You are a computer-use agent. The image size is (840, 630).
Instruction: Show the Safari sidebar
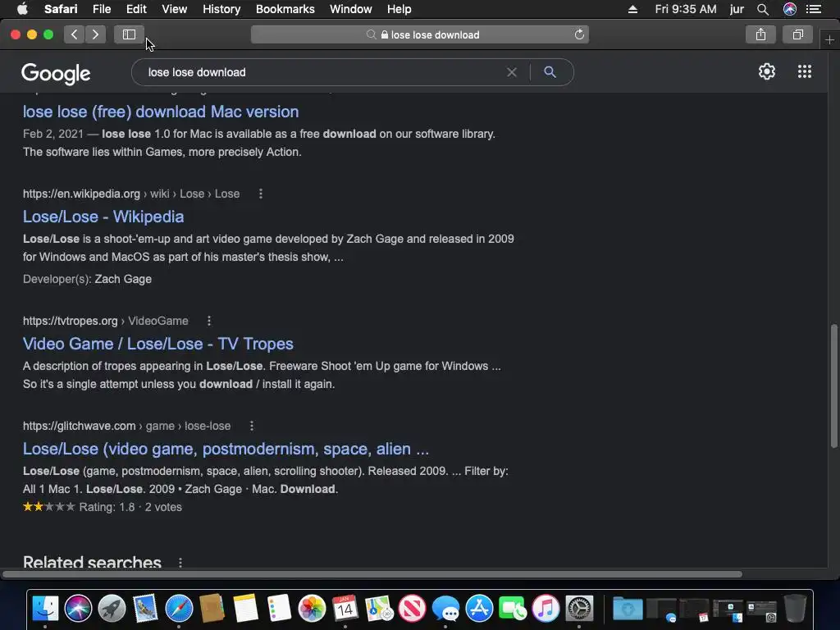click(x=129, y=34)
